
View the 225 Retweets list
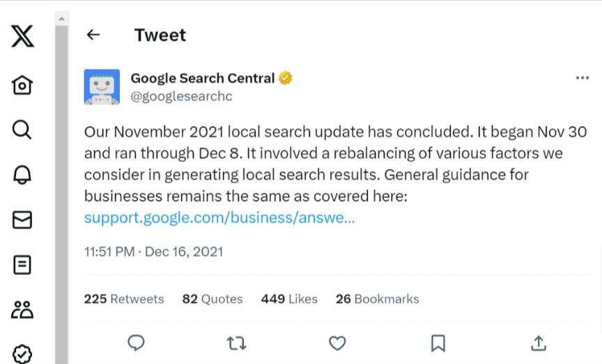(124, 299)
